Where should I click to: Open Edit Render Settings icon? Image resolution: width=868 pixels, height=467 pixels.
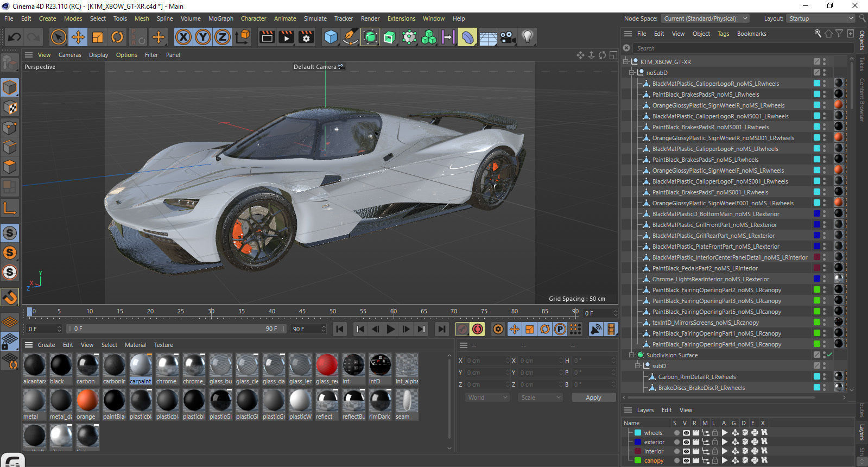[x=307, y=37]
